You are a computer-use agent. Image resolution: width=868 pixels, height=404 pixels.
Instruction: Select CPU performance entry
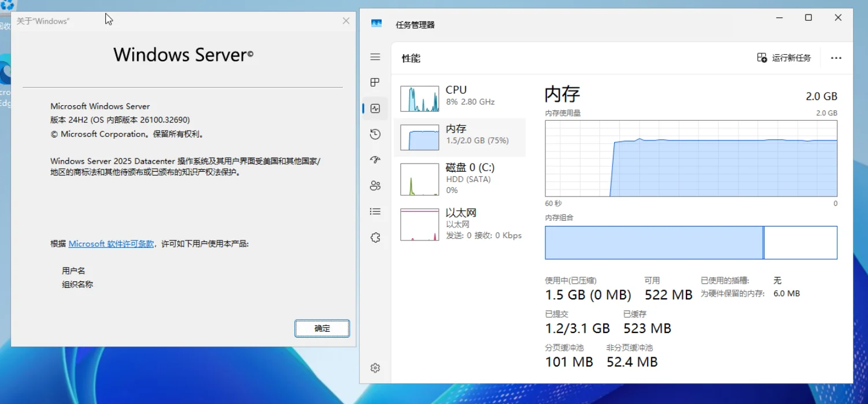pyautogui.click(x=460, y=98)
